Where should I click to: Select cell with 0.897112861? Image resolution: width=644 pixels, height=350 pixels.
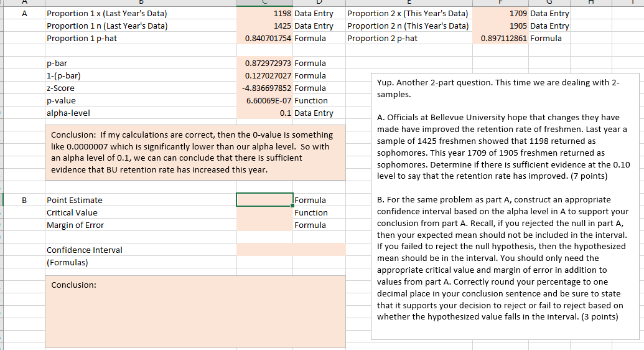tap(500, 38)
